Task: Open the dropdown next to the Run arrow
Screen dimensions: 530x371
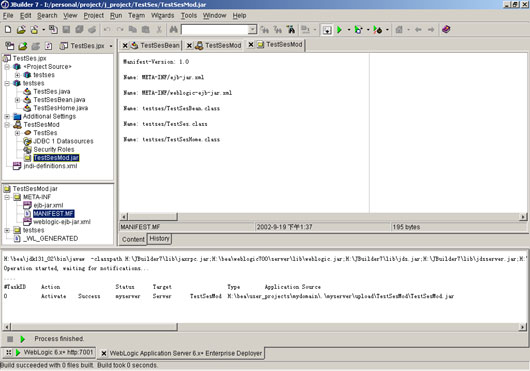Action: click(x=348, y=30)
